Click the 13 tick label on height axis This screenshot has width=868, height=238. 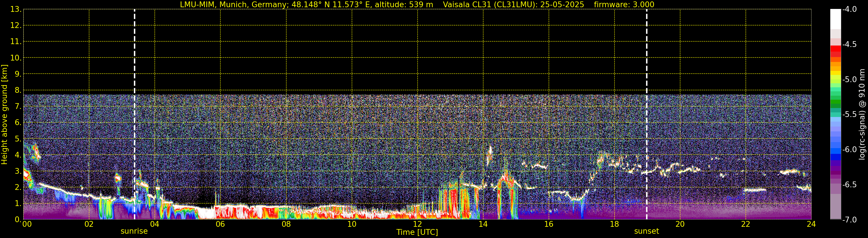click(16, 9)
